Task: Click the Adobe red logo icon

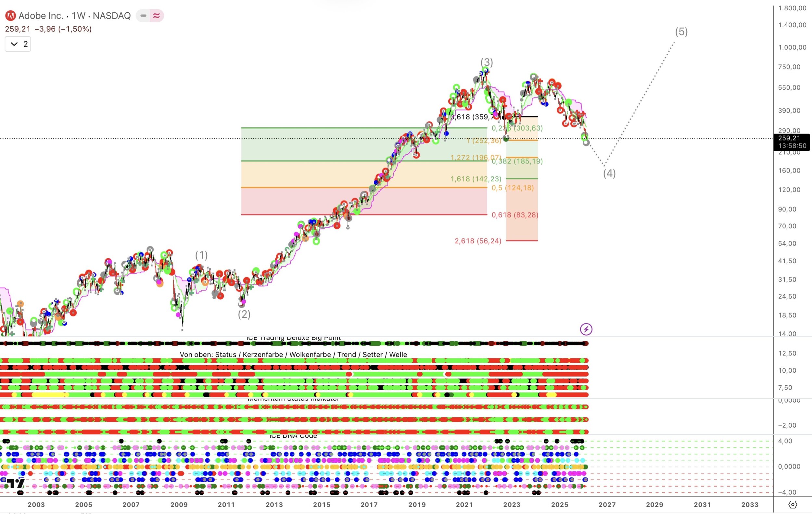Action: pos(10,16)
